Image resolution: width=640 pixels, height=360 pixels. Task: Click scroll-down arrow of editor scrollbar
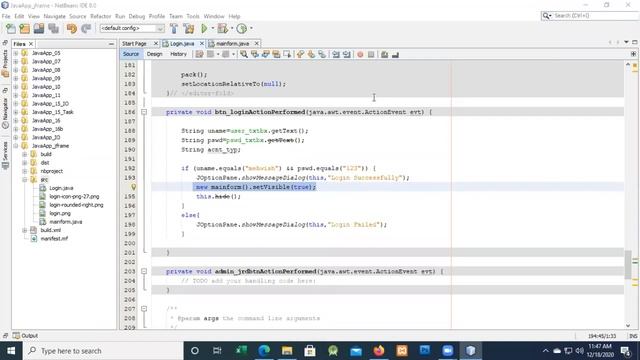coord(628,326)
